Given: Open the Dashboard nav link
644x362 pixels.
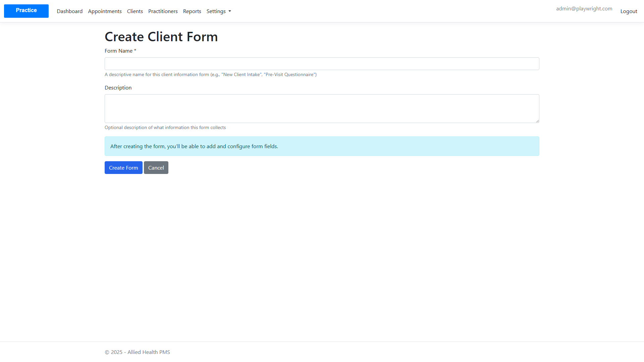Looking at the screenshot, I should pyautogui.click(x=70, y=11).
